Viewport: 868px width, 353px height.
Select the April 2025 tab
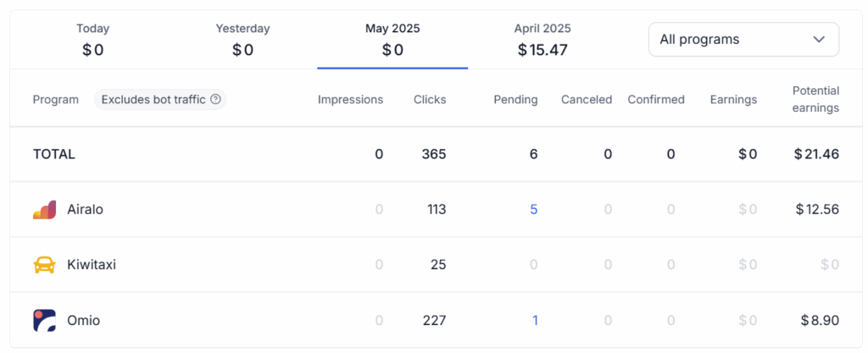tap(542, 39)
